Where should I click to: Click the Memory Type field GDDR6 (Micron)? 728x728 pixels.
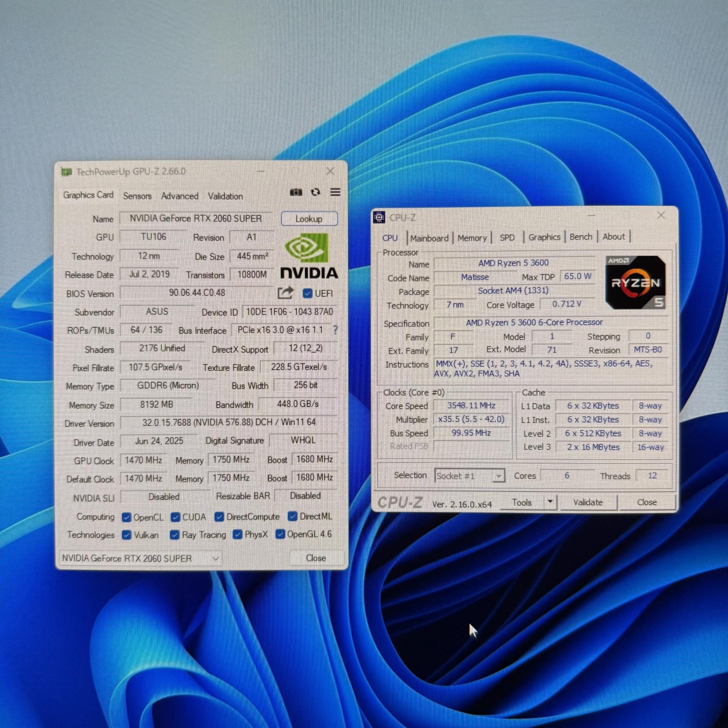pos(168,385)
